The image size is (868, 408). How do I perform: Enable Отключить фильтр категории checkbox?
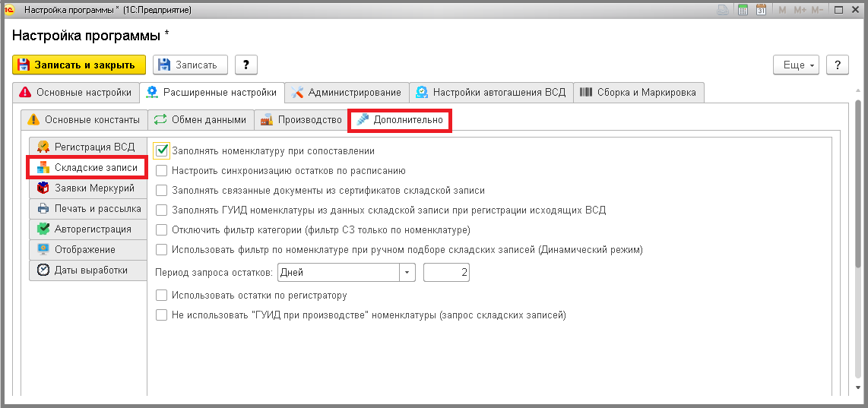(161, 229)
